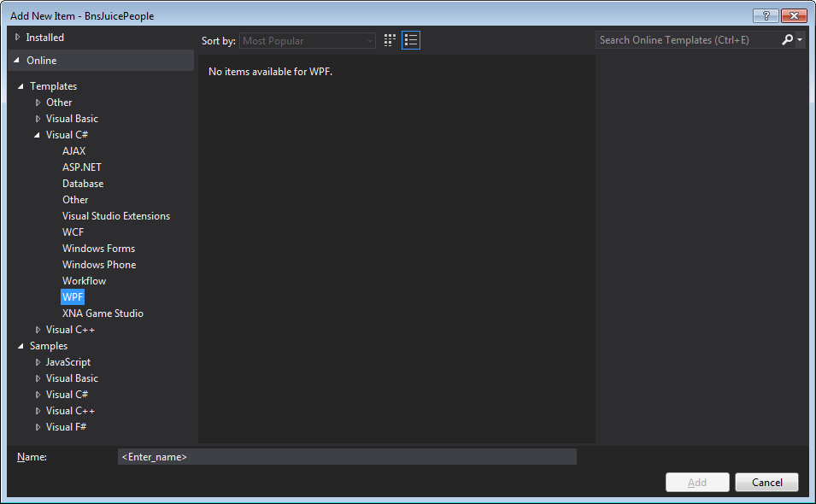This screenshot has width=816, height=504.
Task: Click the disabled Add button
Action: click(697, 482)
